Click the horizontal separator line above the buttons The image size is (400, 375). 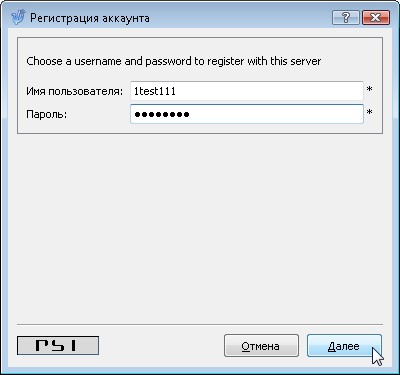200,324
